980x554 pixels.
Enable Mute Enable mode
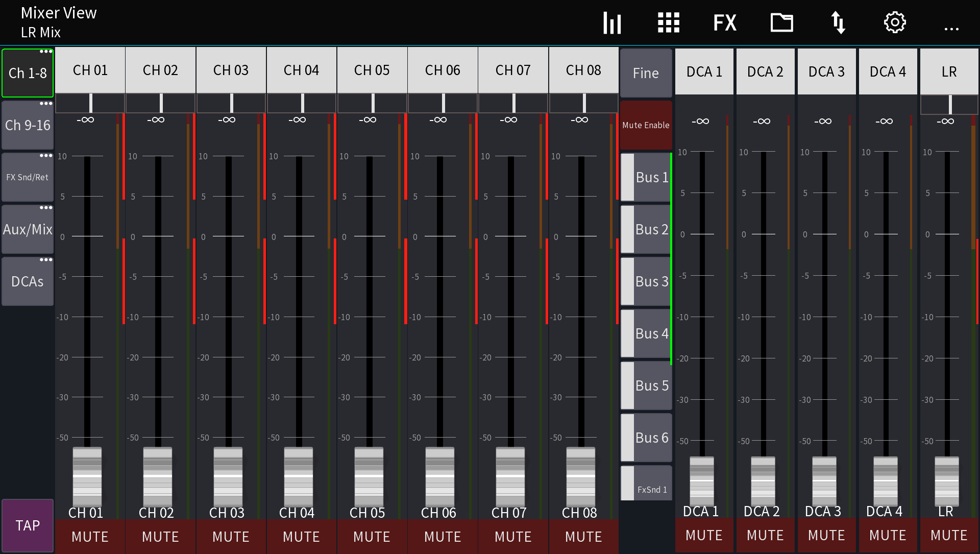[x=646, y=125]
